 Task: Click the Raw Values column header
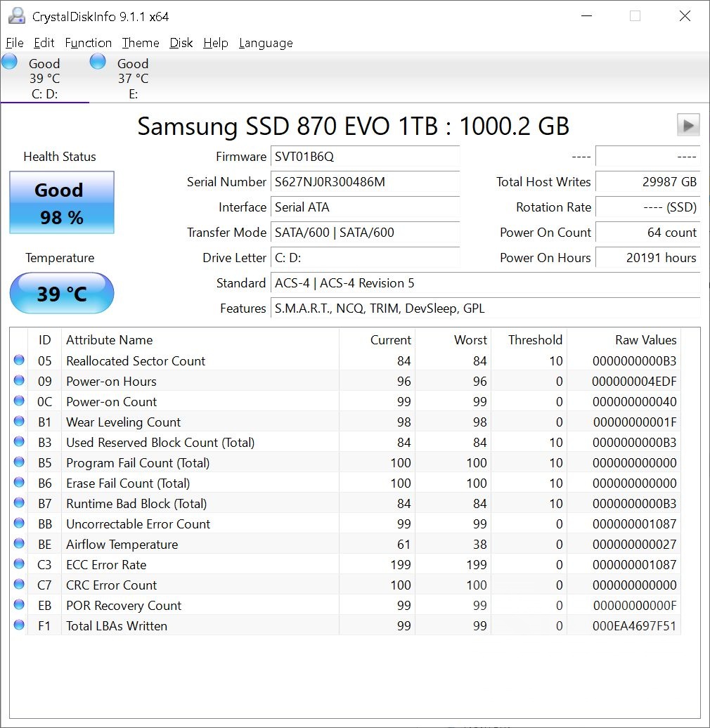pos(645,340)
